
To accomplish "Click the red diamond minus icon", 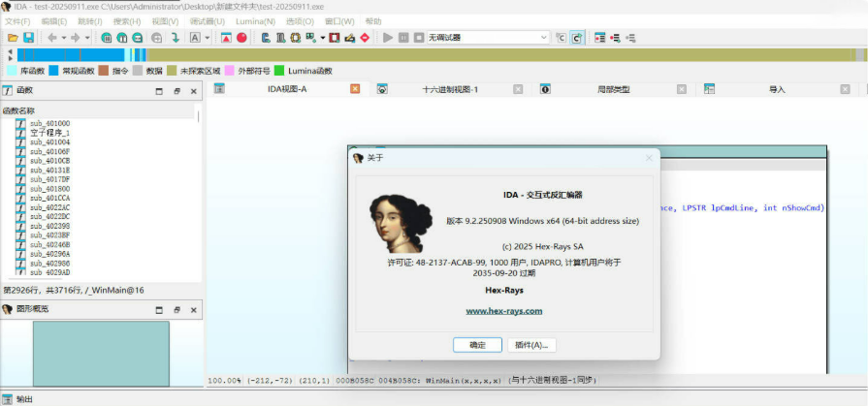I will tap(365, 38).
